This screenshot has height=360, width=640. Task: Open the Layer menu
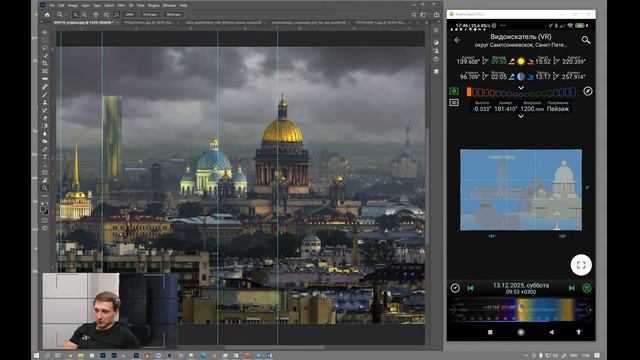[x=85, y=5]
